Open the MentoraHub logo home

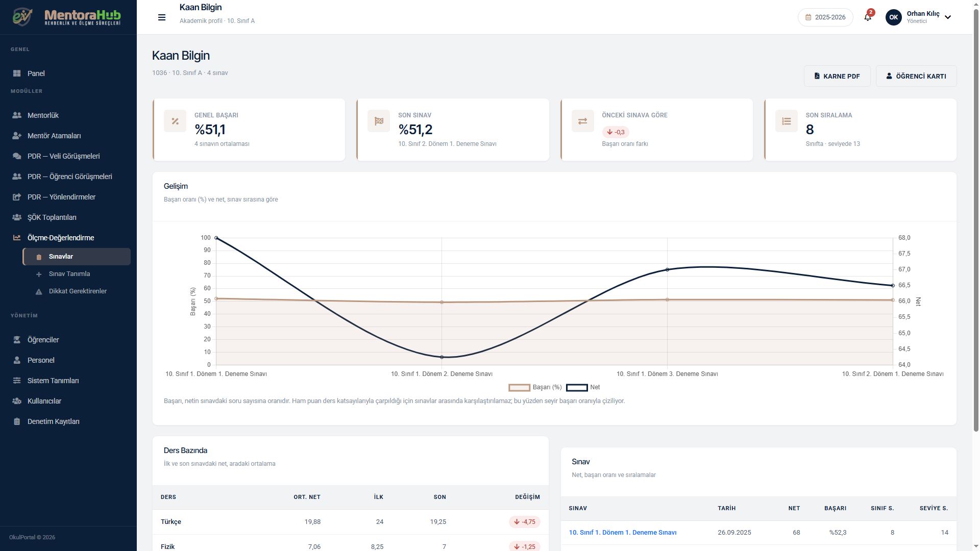(x=67, y=17)
